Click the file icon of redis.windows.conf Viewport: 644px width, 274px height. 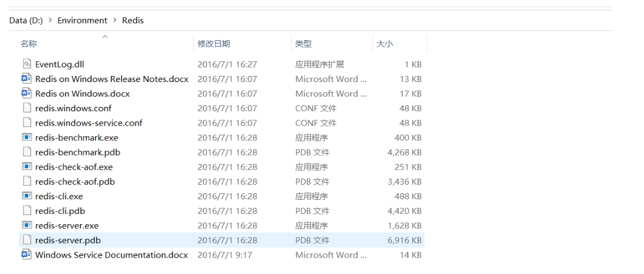27,109
